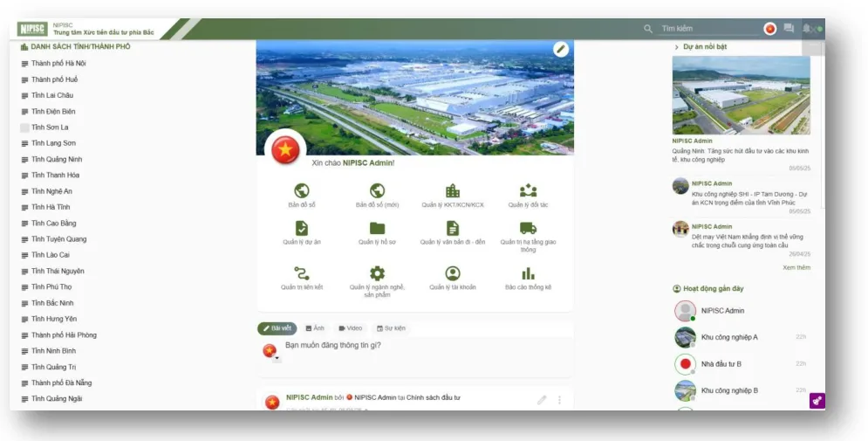Click the search magnifier icon

pos(648,29)
